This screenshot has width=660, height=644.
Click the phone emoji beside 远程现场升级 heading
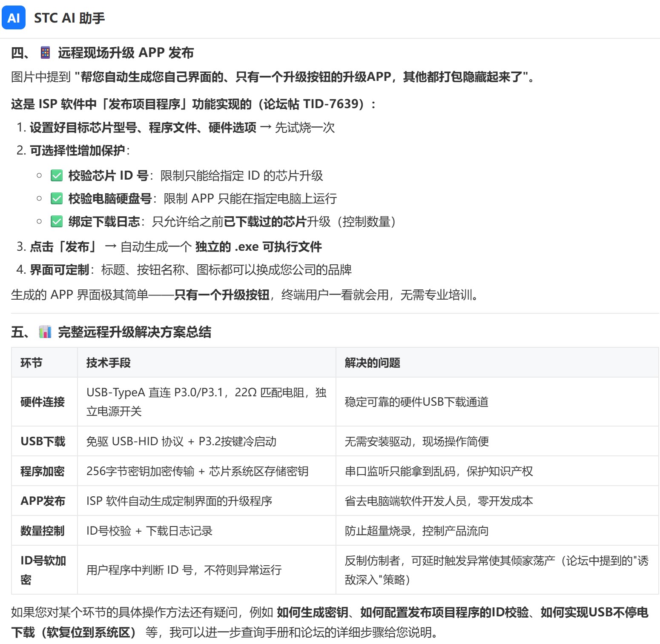click(x=45, y=53)
